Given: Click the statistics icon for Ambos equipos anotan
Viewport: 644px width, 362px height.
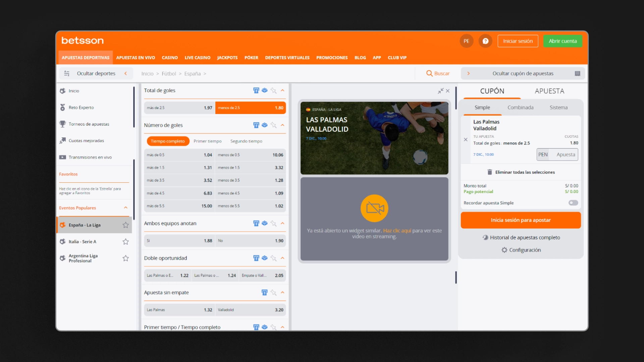Looking at the screenshot, I should pos(256,223).
